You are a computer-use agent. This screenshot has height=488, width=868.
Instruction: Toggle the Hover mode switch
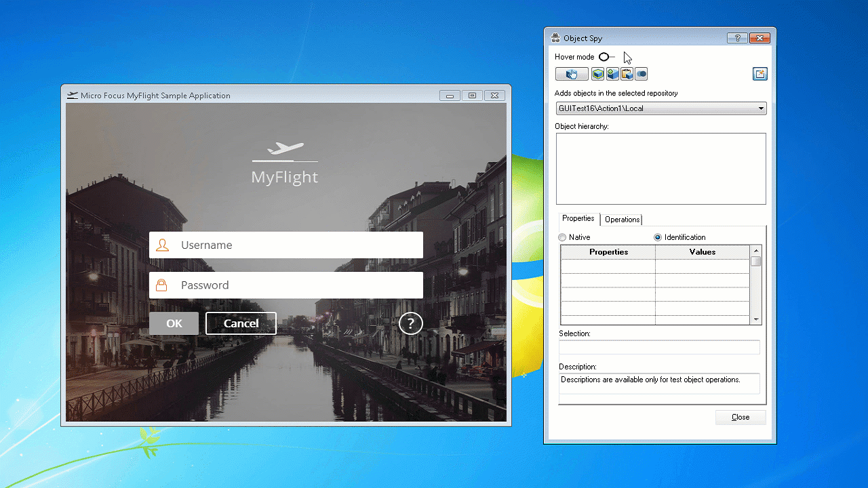(x=606, y=57)
